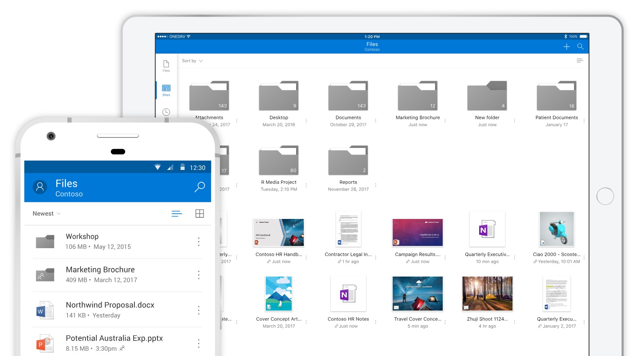Open the Potential Australia Exp.pptx file
Viewport: 644px width, 356px height.
tap(114, 338)
